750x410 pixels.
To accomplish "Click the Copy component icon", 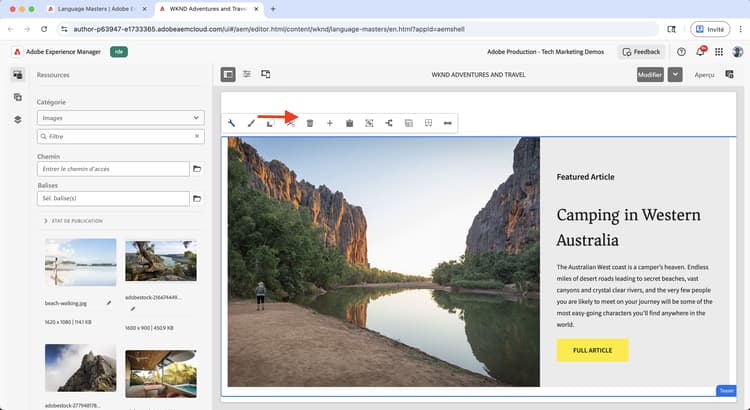I will [271, 123].
